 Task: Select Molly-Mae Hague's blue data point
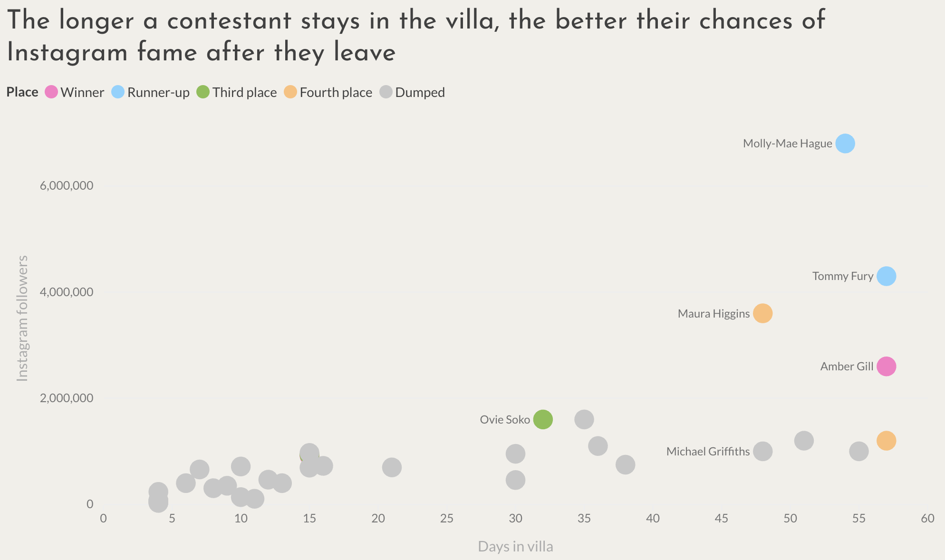click(x=845, y=144)
